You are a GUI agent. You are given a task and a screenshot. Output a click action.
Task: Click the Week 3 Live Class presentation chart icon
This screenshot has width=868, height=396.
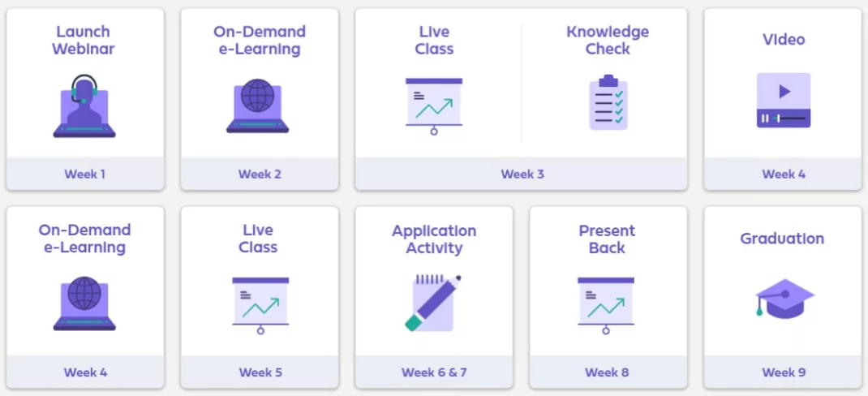(434, 106)
